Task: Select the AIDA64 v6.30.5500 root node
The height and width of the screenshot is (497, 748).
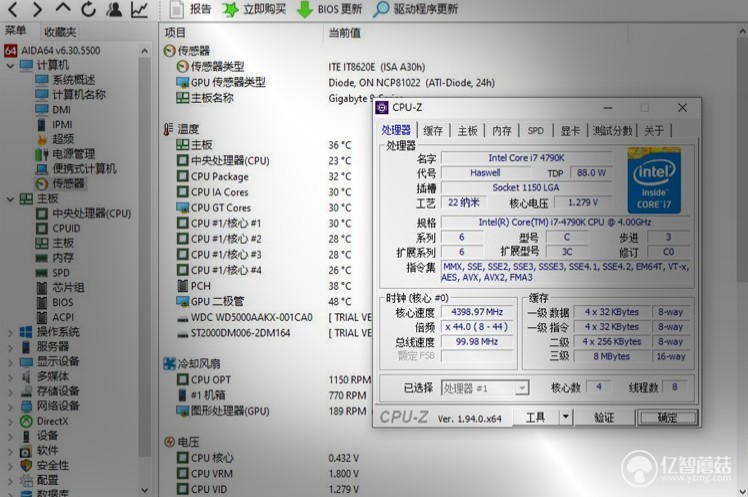Action: point(52,51)
